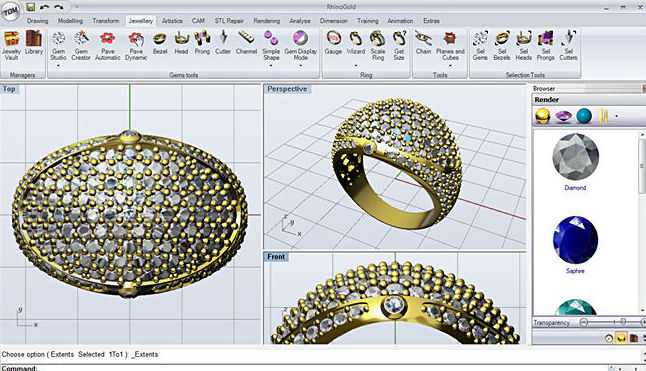This screenshot has height=371, width=646.
Task: Click Sel Bezels selection tool
Action: coord(502,46)
